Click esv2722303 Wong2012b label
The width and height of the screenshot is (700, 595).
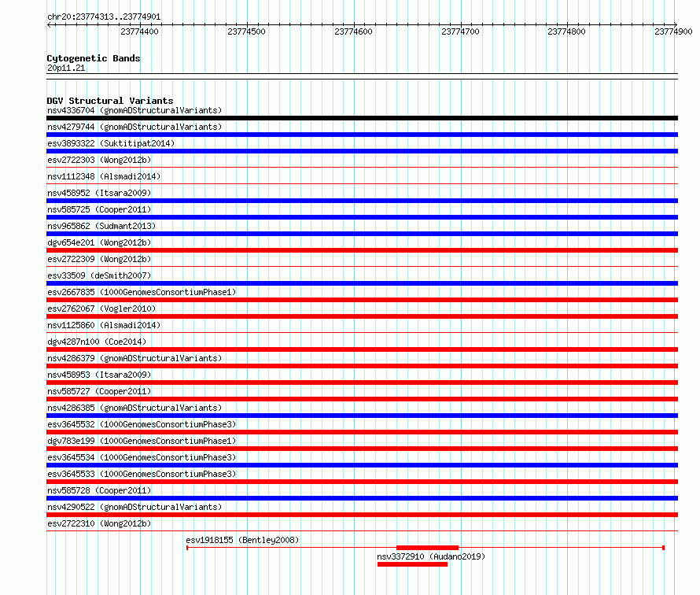pos(99,160)
